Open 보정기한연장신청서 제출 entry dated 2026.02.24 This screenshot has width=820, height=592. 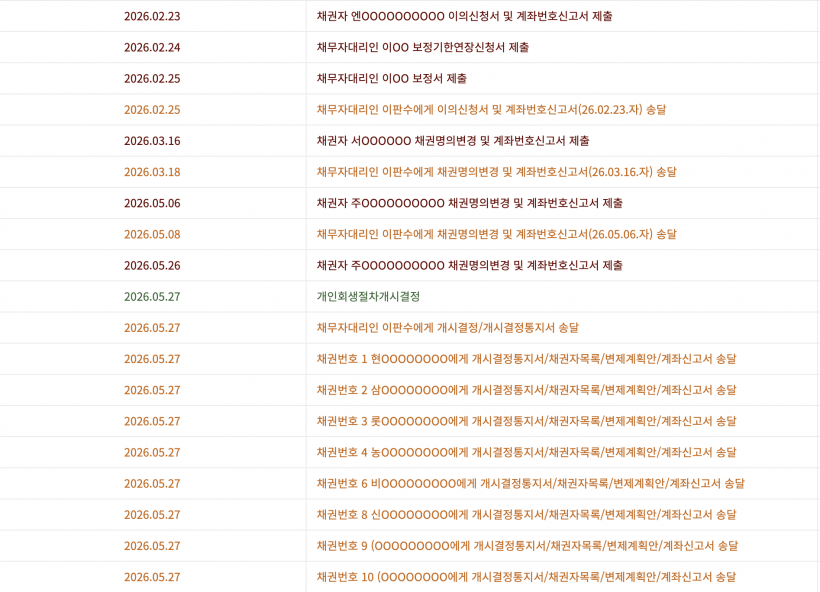[423, 48]
